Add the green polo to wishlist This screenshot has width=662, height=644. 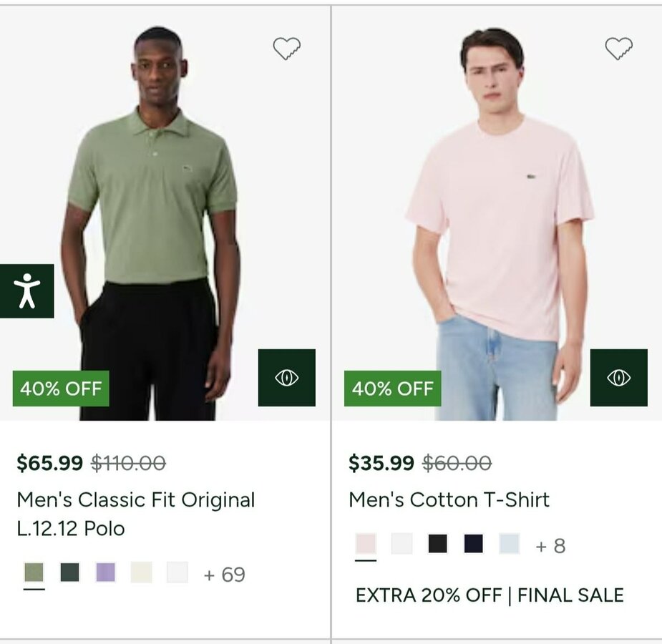point(286,49)
